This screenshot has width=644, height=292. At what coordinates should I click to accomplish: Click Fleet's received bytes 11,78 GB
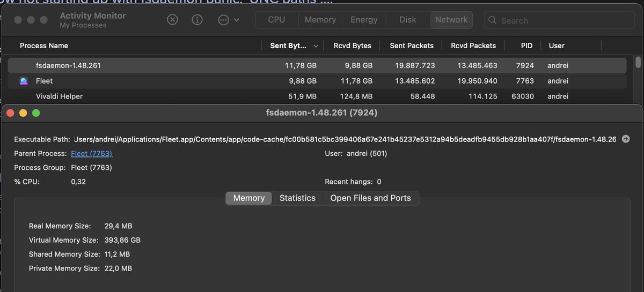coord(356,81)
